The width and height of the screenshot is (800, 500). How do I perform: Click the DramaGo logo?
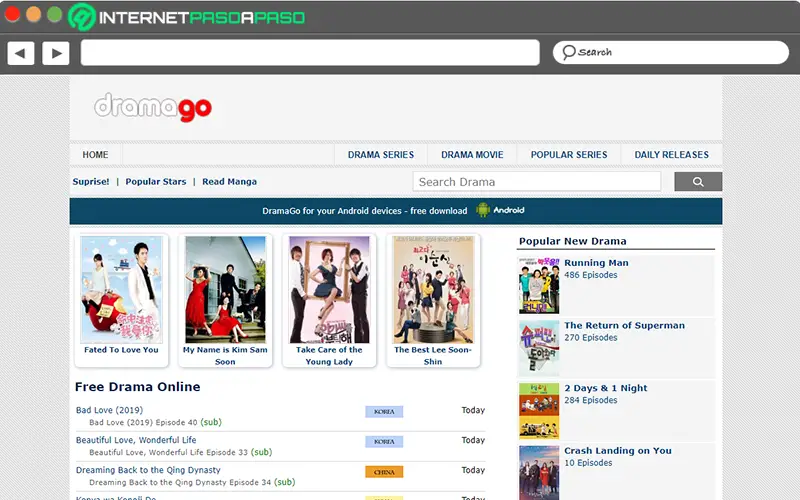[x=153, y=107]
